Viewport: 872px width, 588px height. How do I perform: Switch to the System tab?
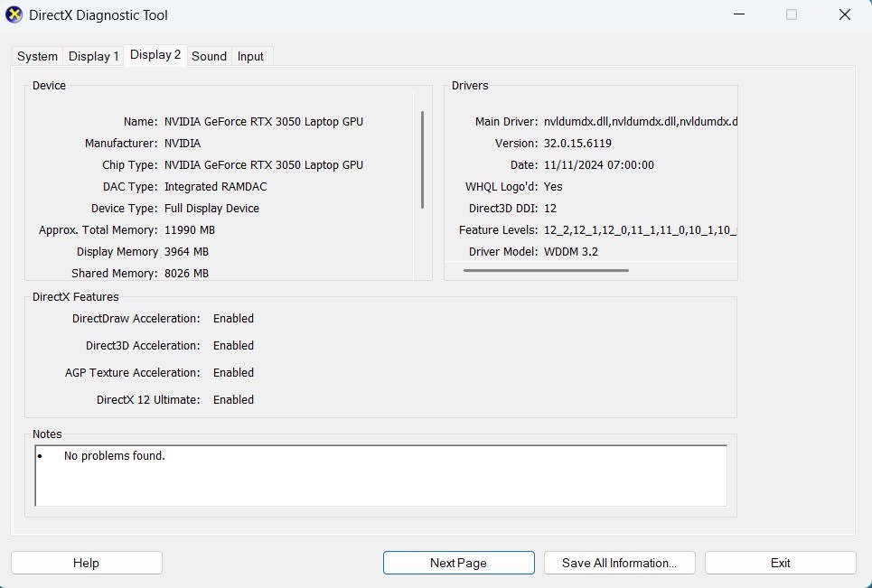[x=36, y=56]
